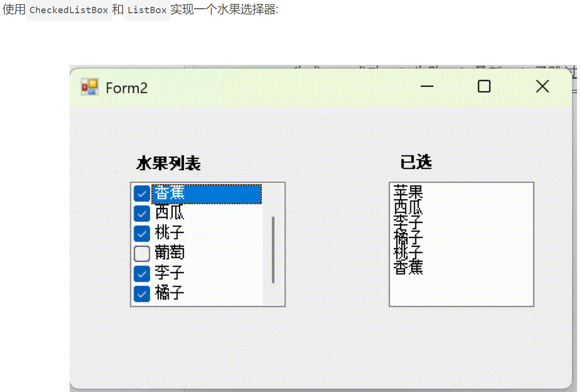
Task: Uncheck the 西瓜 checkbox
Action: point(141,214)
